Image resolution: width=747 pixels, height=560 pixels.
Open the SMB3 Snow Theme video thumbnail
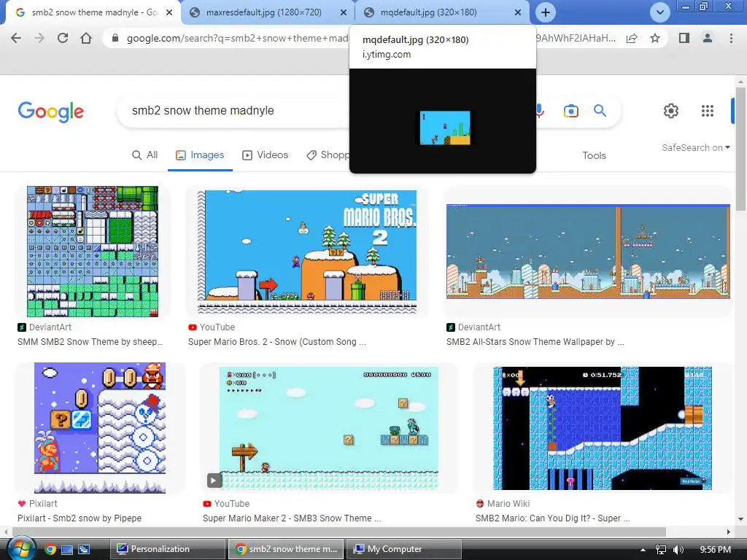329,428
